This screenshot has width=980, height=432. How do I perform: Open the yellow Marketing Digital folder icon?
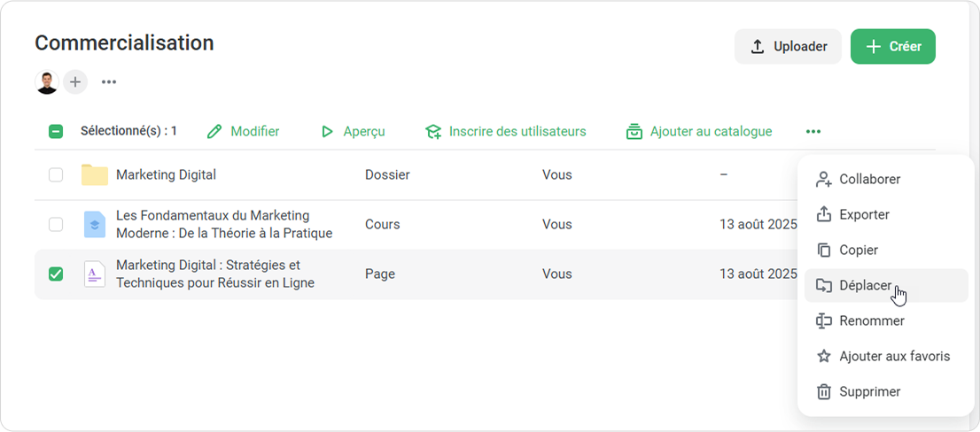pyautogui.click(x=94, y=175)
